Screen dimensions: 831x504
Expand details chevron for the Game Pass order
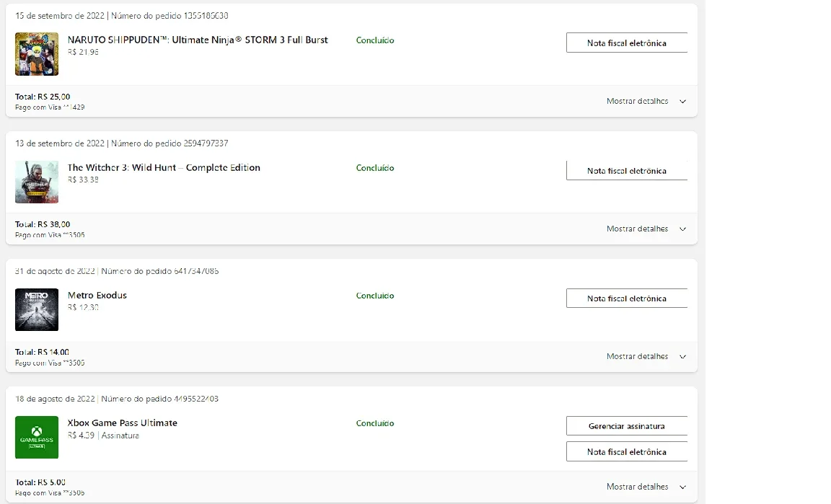682,487
